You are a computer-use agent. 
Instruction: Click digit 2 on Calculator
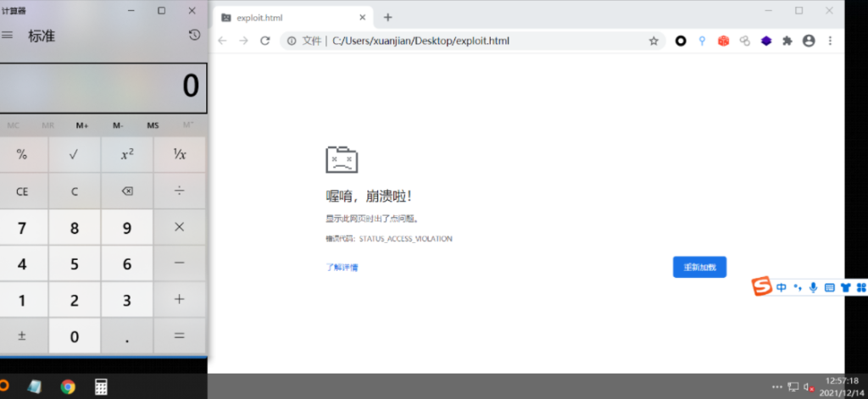pos(75,299)
